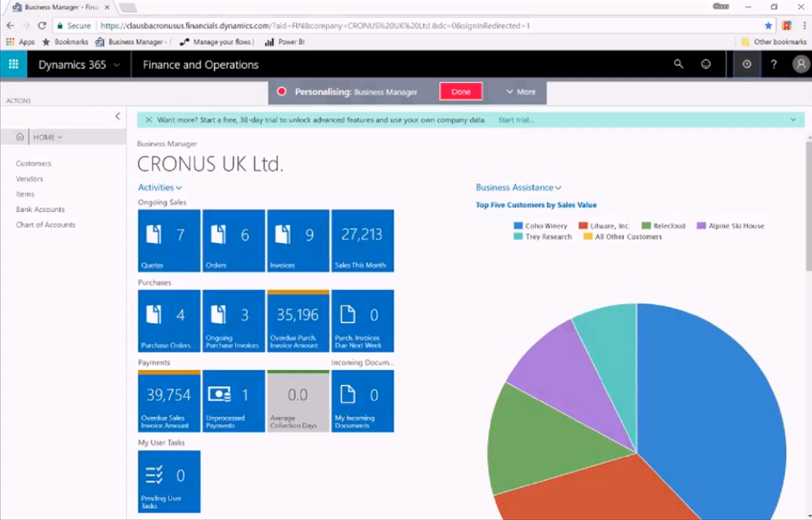Screen dimensions: 812x520
Task: Open Vendors in the navigation pane
Action: pyautogui.click(x=29, y=178)
